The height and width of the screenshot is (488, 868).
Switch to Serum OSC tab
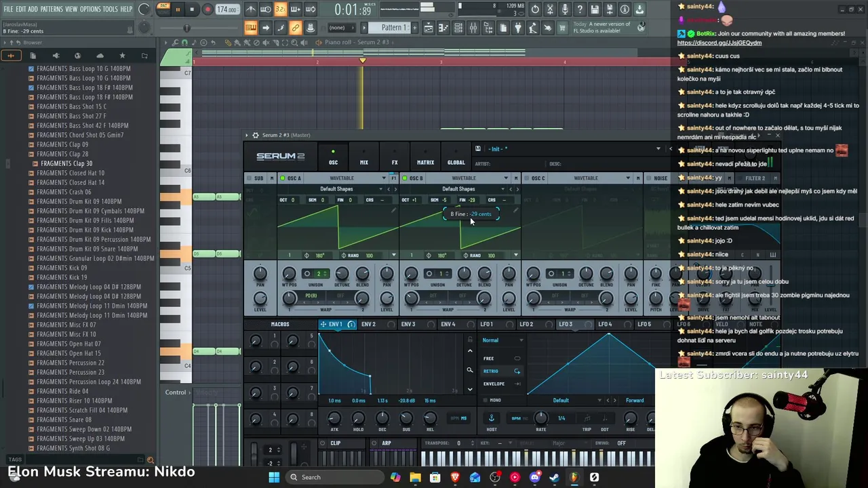pyautogui.click(x=333, y=158)
